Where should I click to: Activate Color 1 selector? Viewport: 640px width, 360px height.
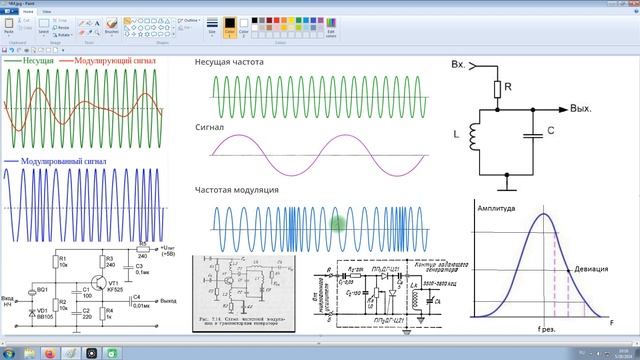pos(230,27)
